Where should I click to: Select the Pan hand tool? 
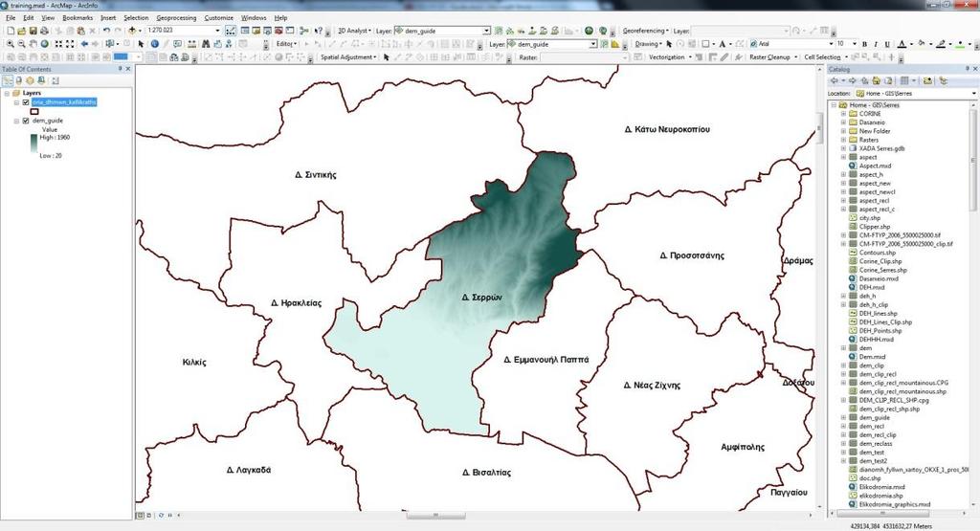33,44
